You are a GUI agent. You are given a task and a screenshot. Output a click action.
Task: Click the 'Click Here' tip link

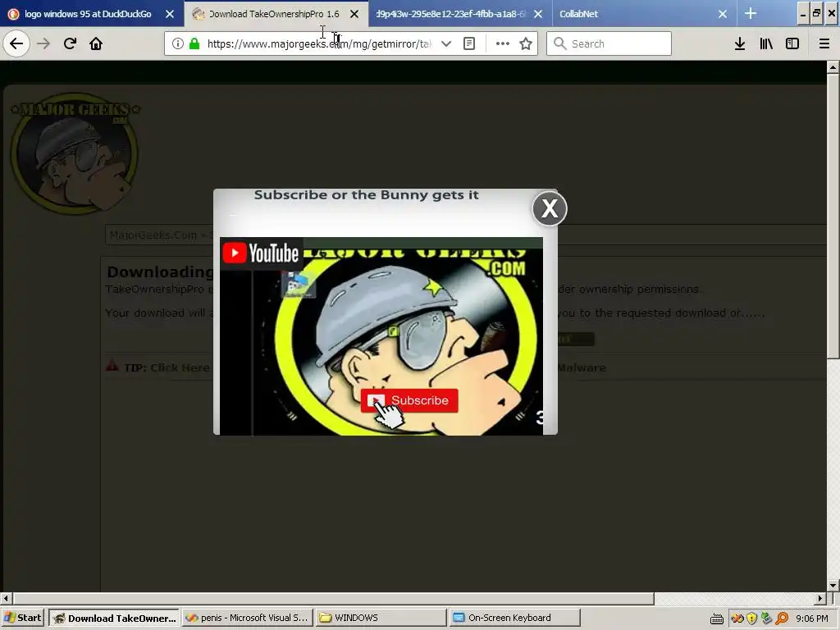180,367
